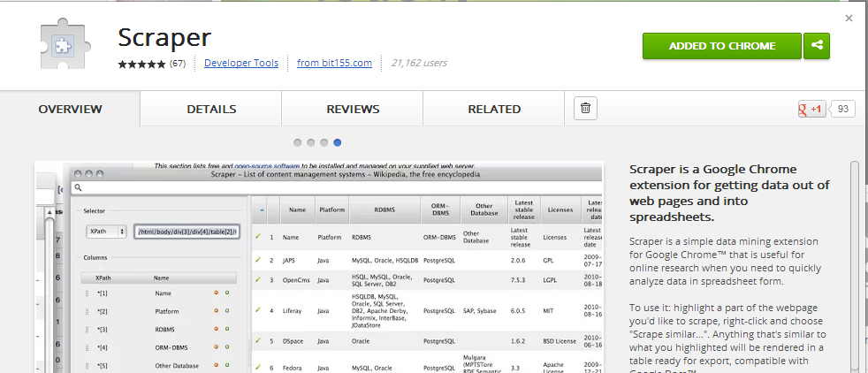
Task: Visit the from bit155.com link
Action: click(x=334, y=64)
